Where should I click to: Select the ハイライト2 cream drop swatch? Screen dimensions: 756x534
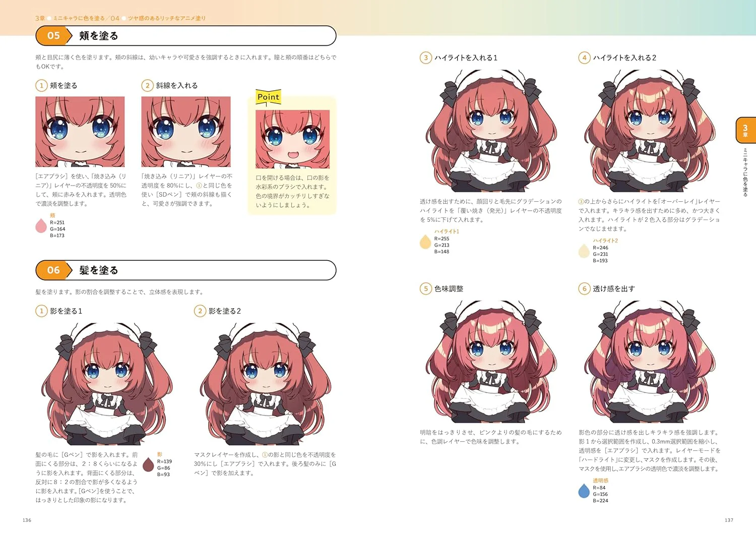[584, 251]
